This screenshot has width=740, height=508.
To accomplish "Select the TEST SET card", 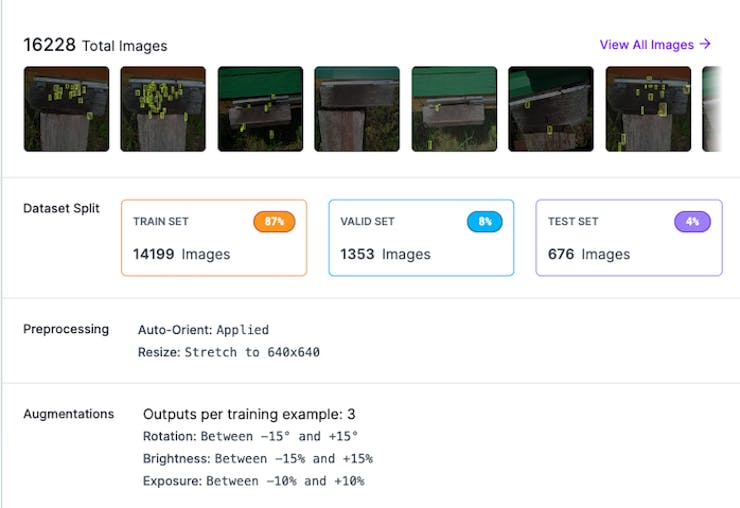I will 629,238.
